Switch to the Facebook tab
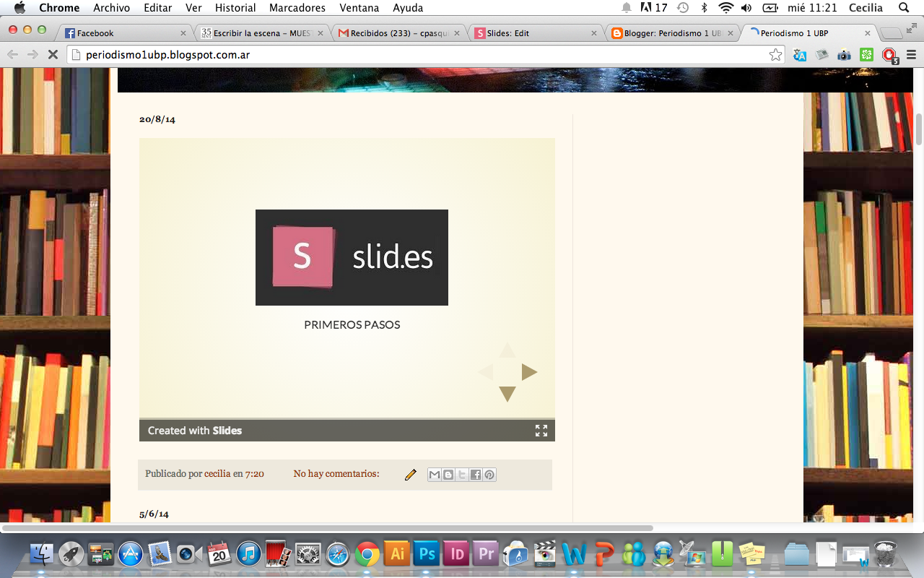This screenshot has height=578, width=924. click(x=123, y=33)
